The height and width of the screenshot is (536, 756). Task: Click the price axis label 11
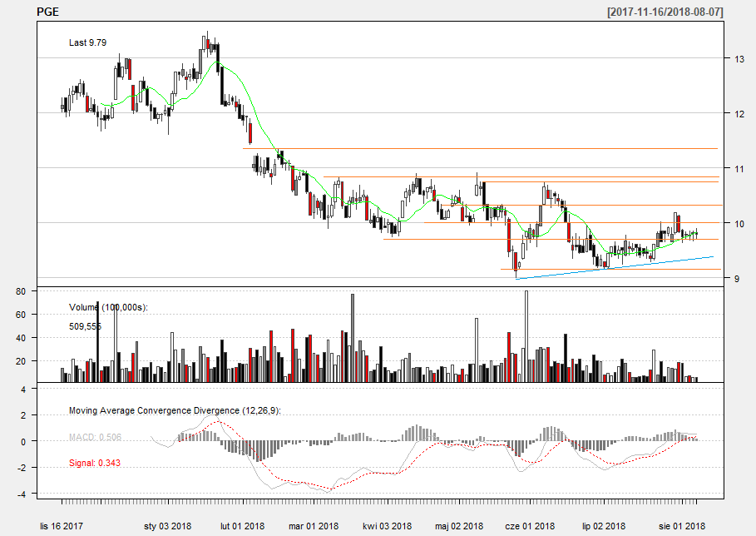pyautogui.click(x=739, y=169)
